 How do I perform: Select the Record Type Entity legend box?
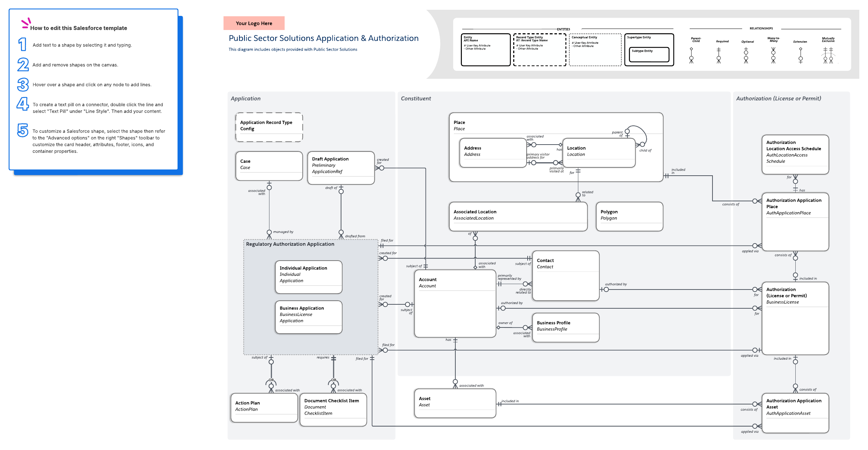point(539,50)
